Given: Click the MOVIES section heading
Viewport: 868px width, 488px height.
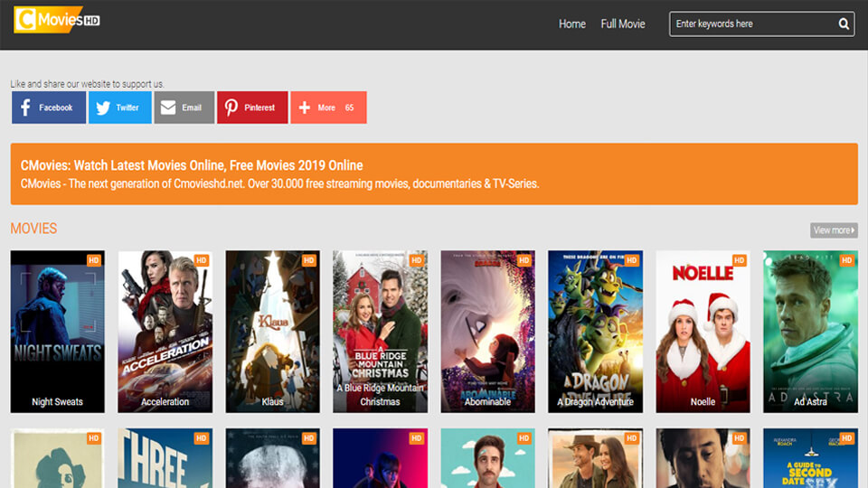Looking at the screenshot, I should [33, 229].
